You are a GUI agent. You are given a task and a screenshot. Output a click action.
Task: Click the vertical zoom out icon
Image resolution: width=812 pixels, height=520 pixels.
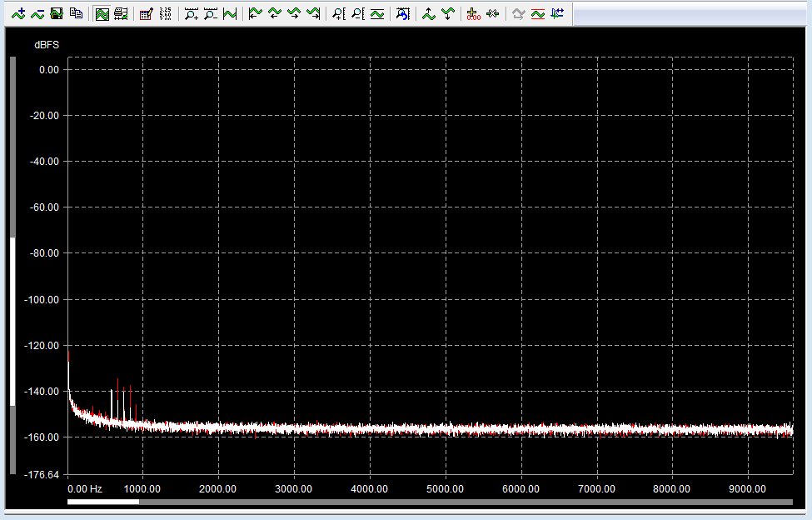point(358,14)
